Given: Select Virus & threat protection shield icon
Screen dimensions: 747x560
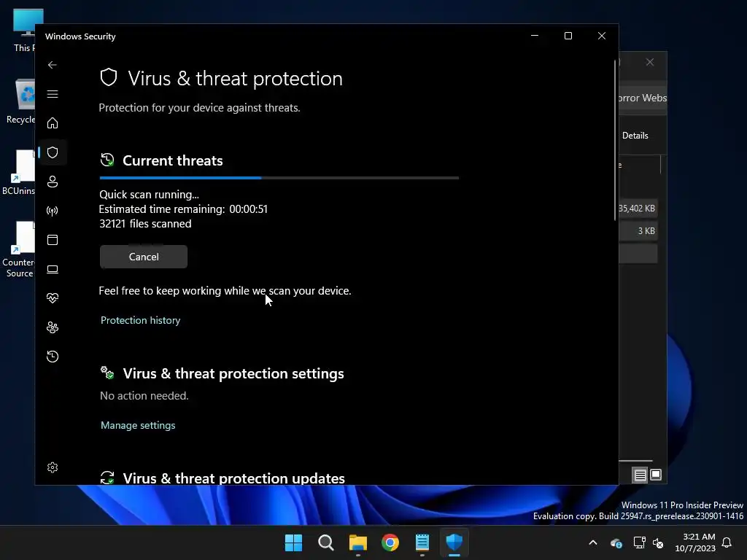Looking at the screenshot, I should [x=53, y=152].
